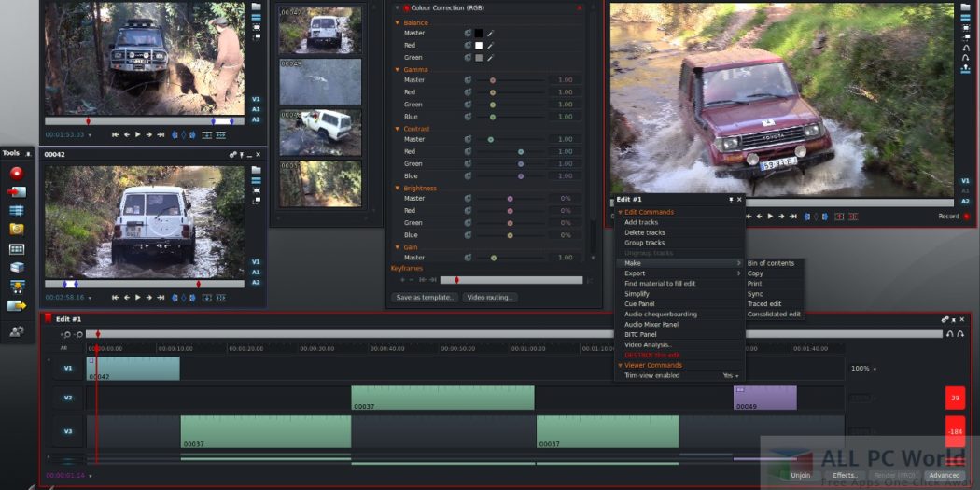Click the redo arrow at timeline top right

960,334
